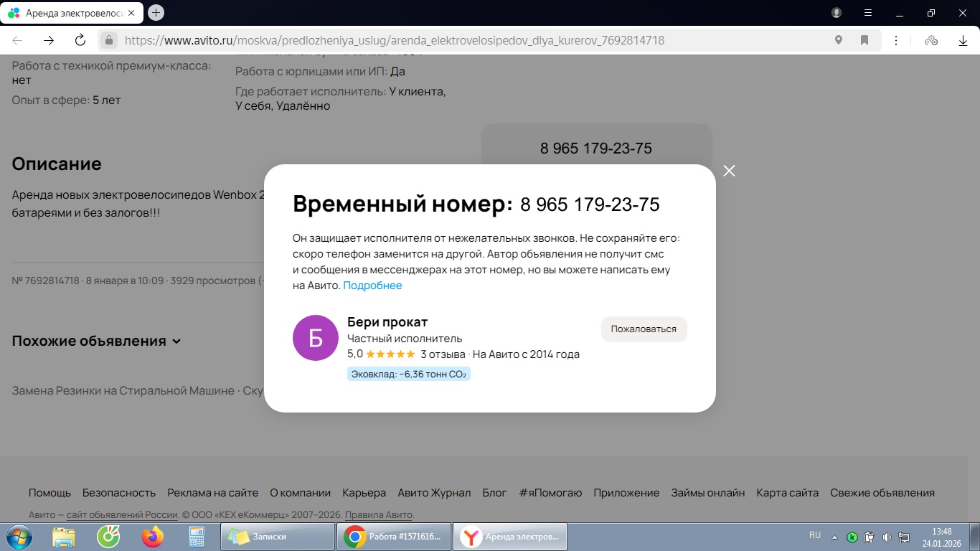The width and height of the screenshot is (980, 551).
Task: Open the network tray icon
Action: [x=904, y=537]
